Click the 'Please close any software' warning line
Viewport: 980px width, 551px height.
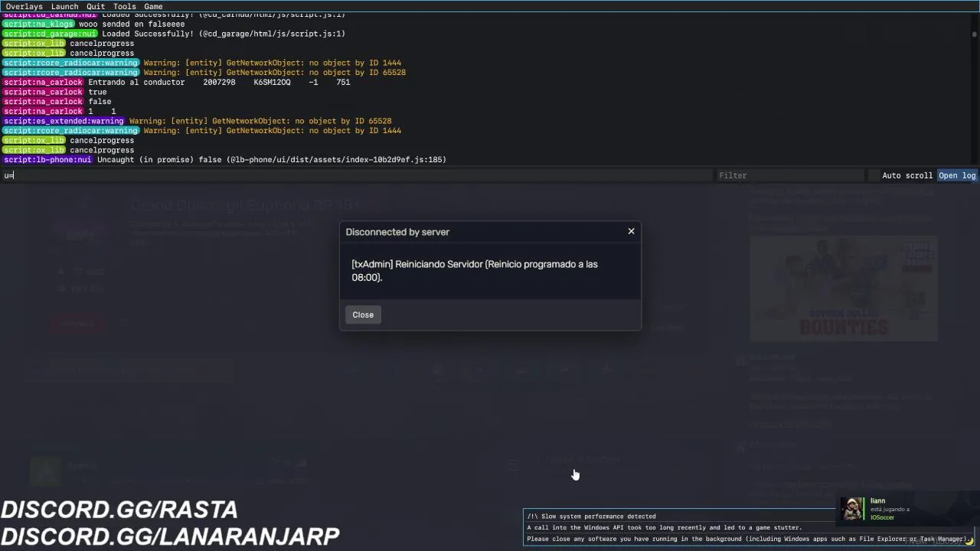pos(746,540)
